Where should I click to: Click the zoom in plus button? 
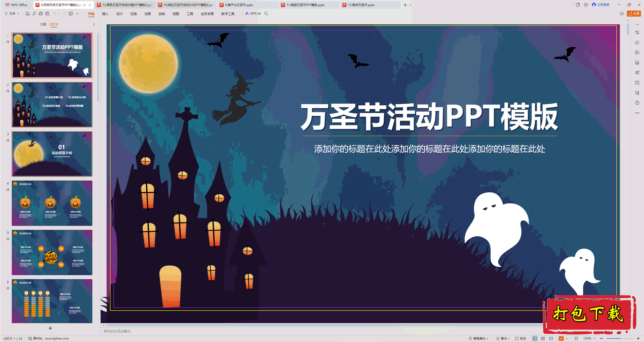point(638,338)
